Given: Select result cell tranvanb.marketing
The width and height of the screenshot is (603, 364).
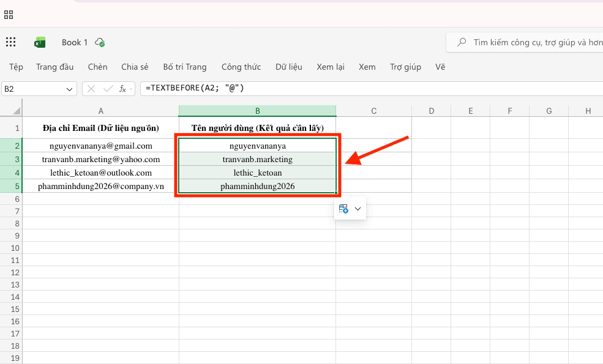Looking at the screenshot, I should pyautogui.click(x=257, y=159).
